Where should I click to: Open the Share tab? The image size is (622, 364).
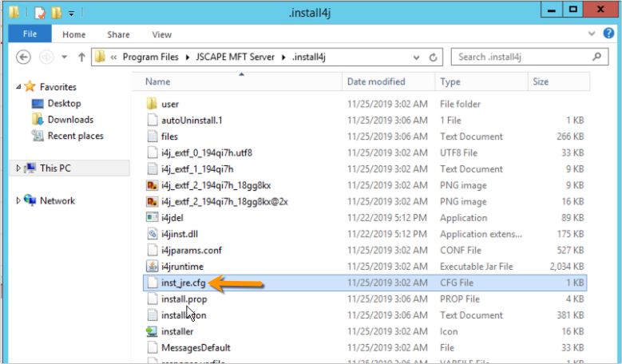tap(118, 34)
